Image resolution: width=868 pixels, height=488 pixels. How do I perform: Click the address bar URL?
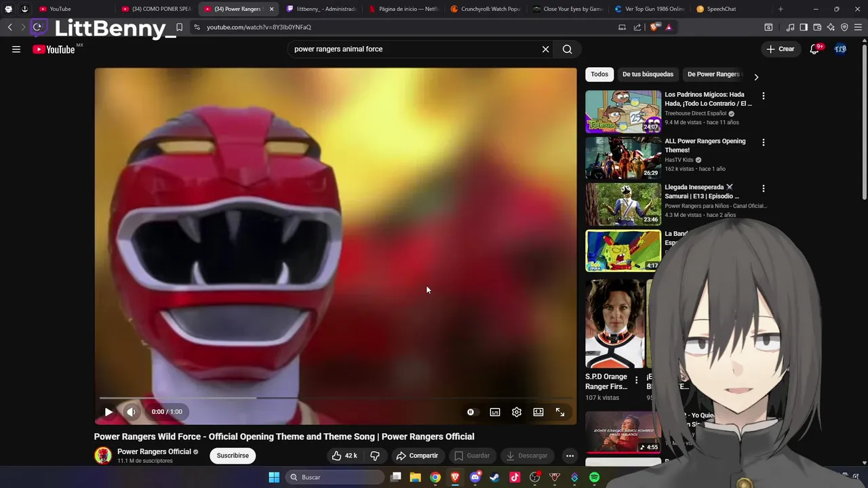click(258, 27)
